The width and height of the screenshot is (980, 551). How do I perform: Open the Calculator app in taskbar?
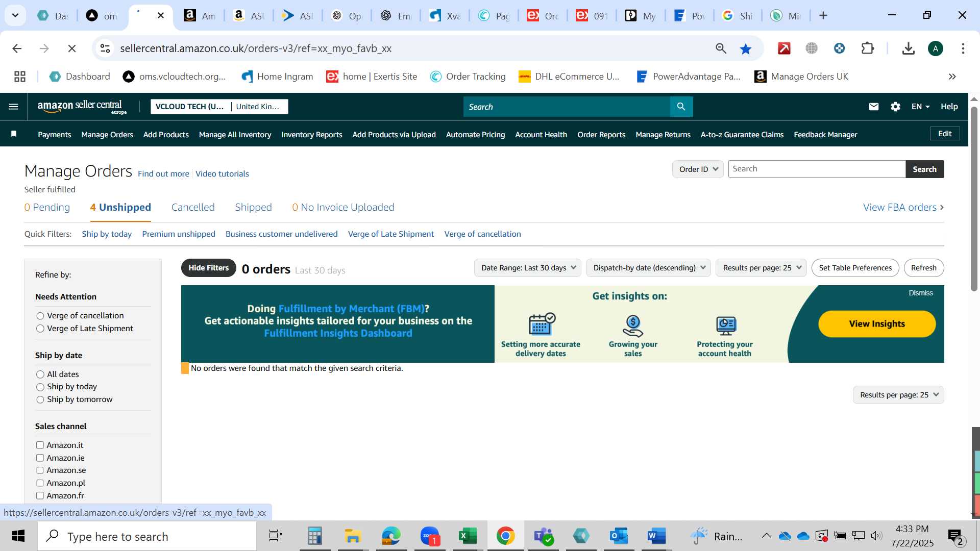click(x=314, y=536)
